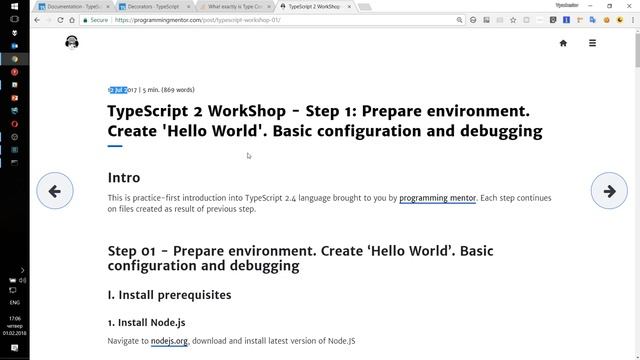Click the orange round extension icon

607,20
